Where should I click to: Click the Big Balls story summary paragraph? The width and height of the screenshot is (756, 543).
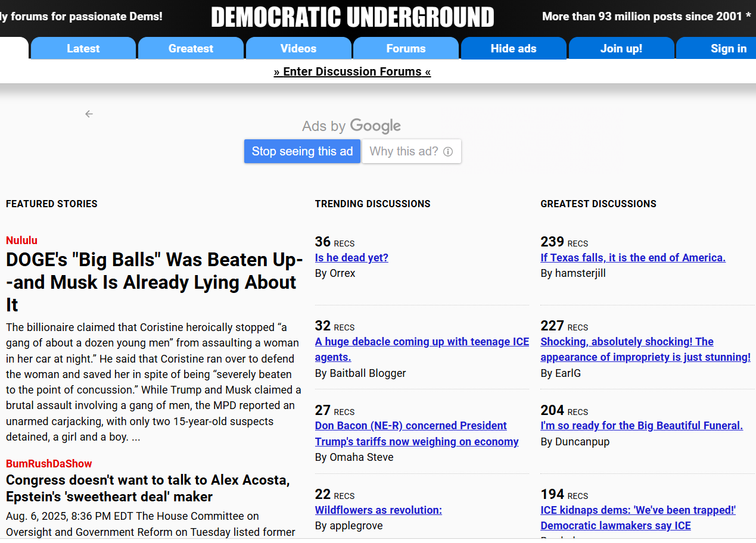pos(154,382)
